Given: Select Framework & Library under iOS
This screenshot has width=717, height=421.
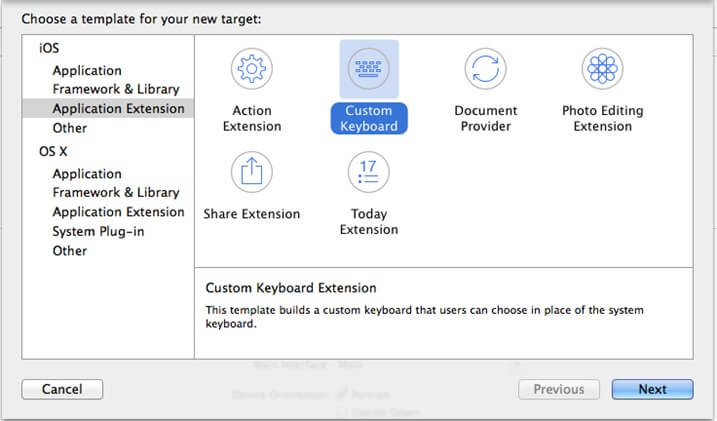Looking at the screenshot, I should [x=116, y=90].
